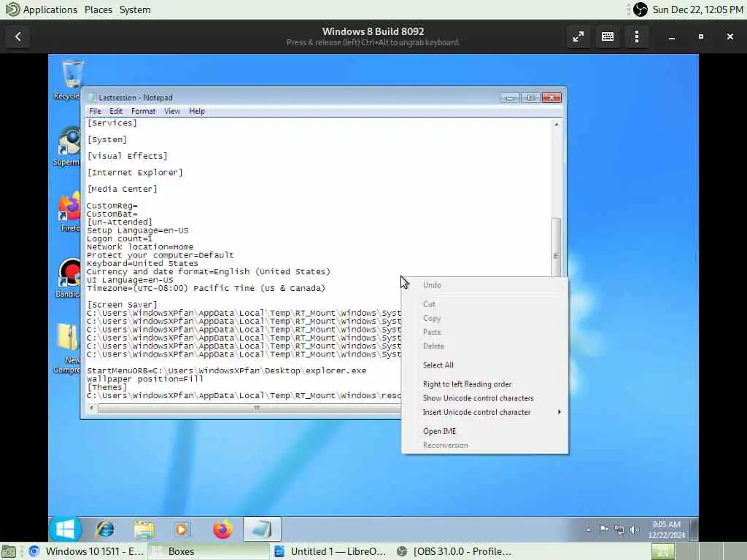747x560 pixels.
Task: Click the horizontal scrollbar left arrow
Action: tap(91, 408)
